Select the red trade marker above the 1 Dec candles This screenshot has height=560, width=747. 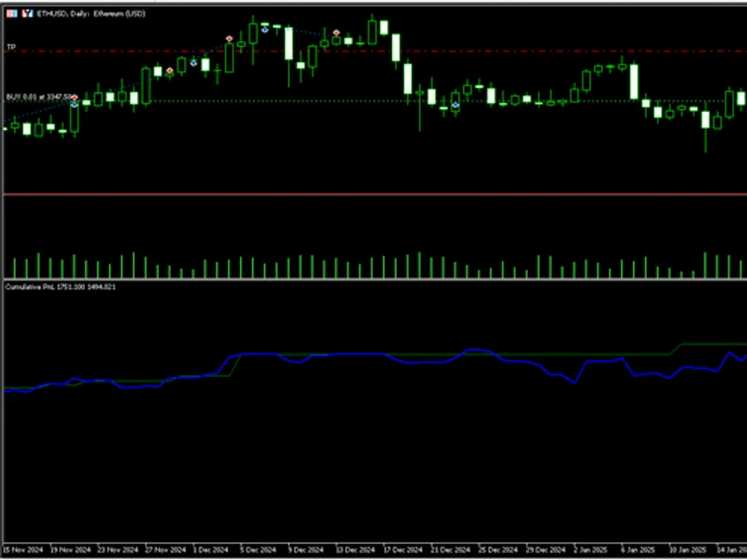click(x=229, y=38)
